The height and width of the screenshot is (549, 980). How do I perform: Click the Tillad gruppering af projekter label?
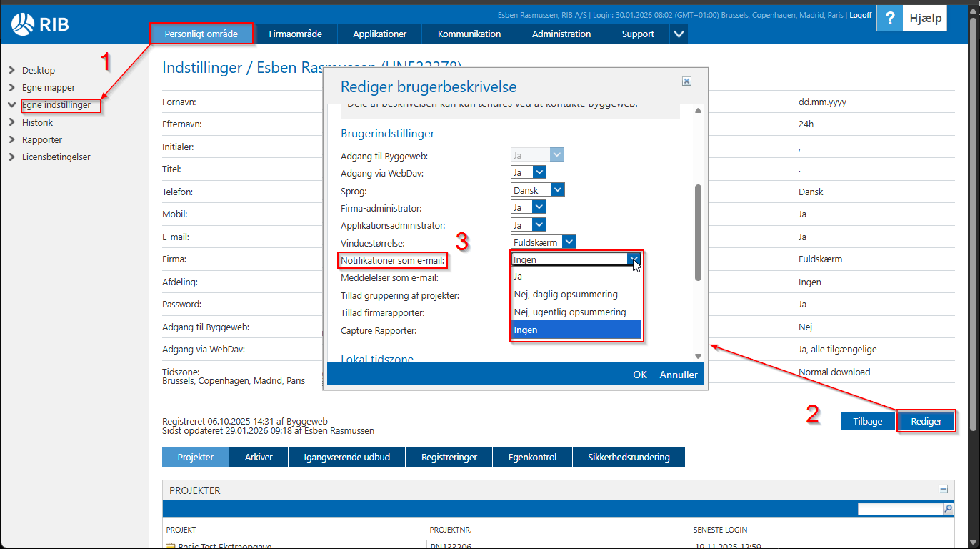coord(400,295)
